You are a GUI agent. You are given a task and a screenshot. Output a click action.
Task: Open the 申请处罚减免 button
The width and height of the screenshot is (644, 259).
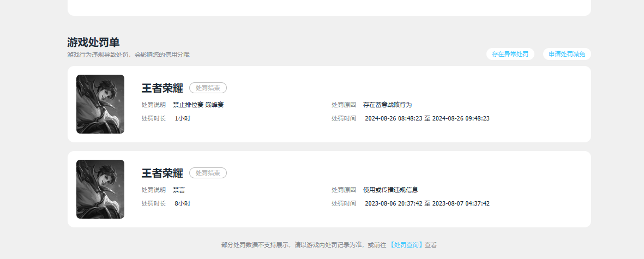(x=567, y=54)
